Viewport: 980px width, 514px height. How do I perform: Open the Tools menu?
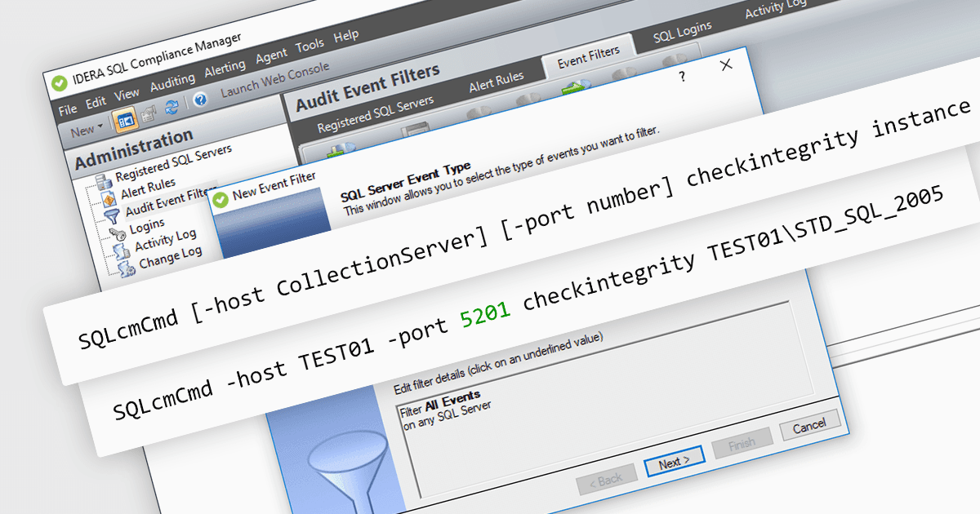click(310, 46)
